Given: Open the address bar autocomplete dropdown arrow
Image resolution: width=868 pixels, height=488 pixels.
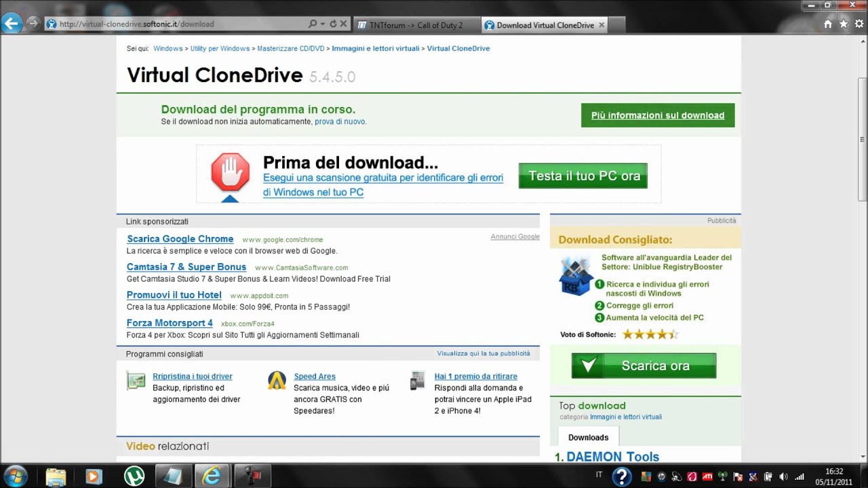Looking at the screenshot, I should [323, 24].
